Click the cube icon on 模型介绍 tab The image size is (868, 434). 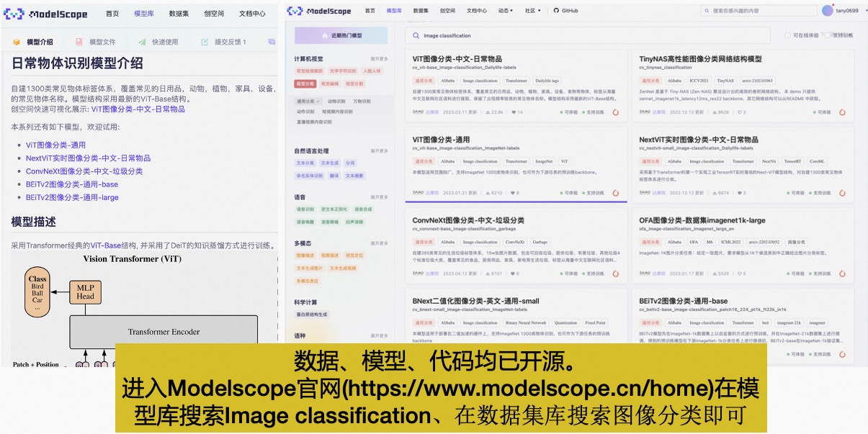[x=16, y=42]
